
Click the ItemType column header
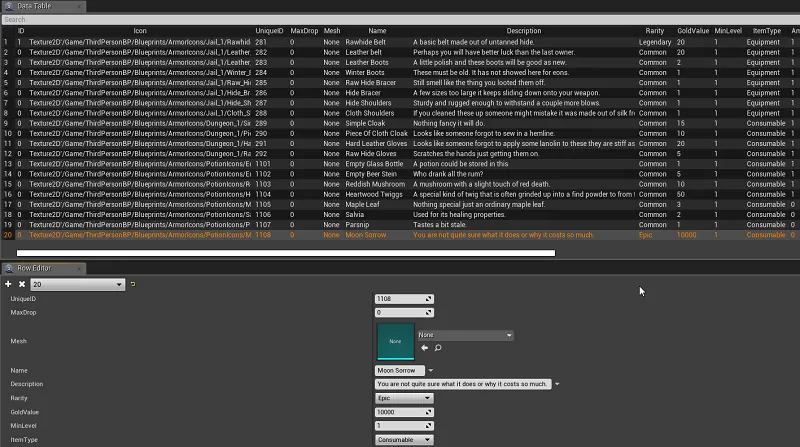(x=767, y=31)
